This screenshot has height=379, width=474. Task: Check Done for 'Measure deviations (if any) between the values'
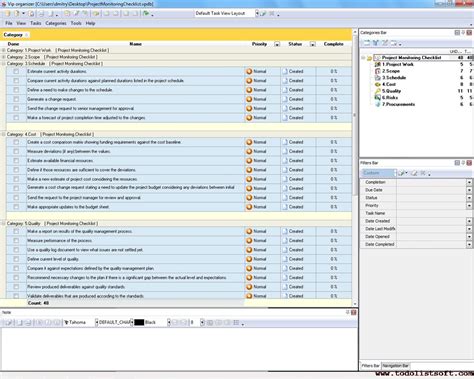pyautogui.click(x=16, y=151)
